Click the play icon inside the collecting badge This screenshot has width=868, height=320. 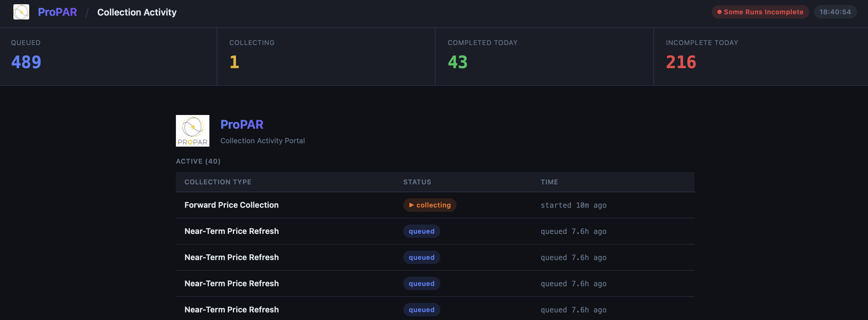411,205
